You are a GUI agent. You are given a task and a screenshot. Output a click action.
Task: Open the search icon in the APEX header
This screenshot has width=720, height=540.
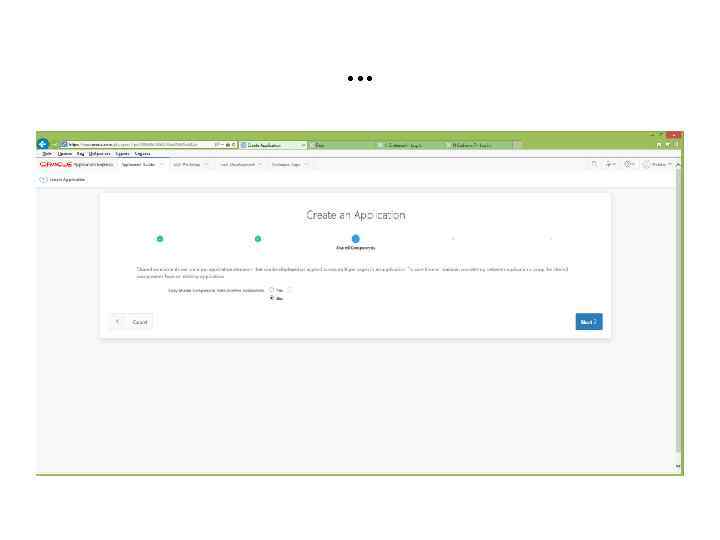(594, 164)
